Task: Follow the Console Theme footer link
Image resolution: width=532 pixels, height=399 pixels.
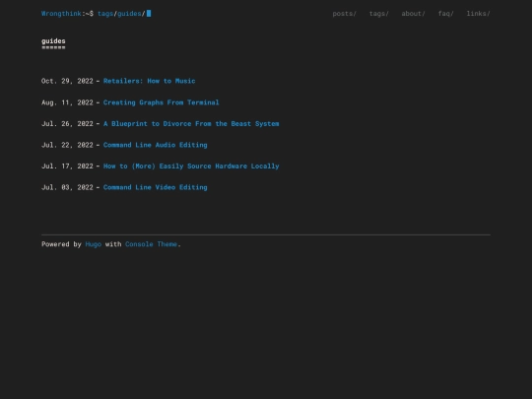Action: coord(152,244)
